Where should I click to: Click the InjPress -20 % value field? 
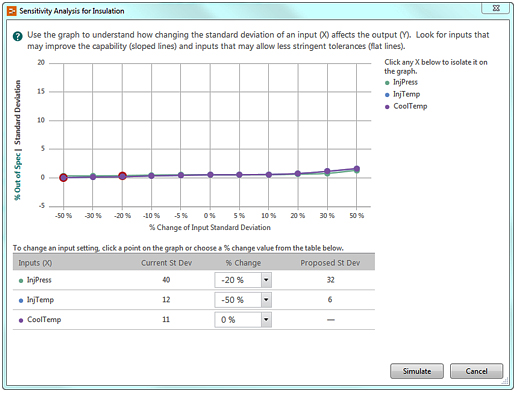pos(238,280)
